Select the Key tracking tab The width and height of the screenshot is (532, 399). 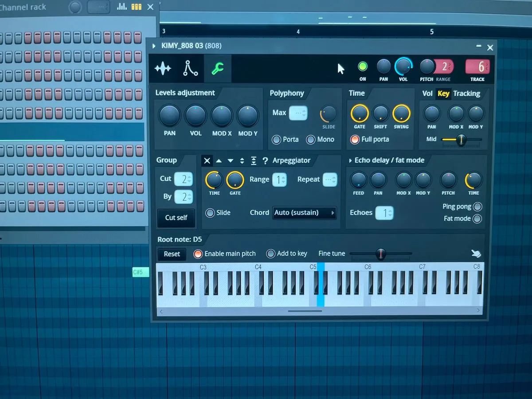point(443,93)
